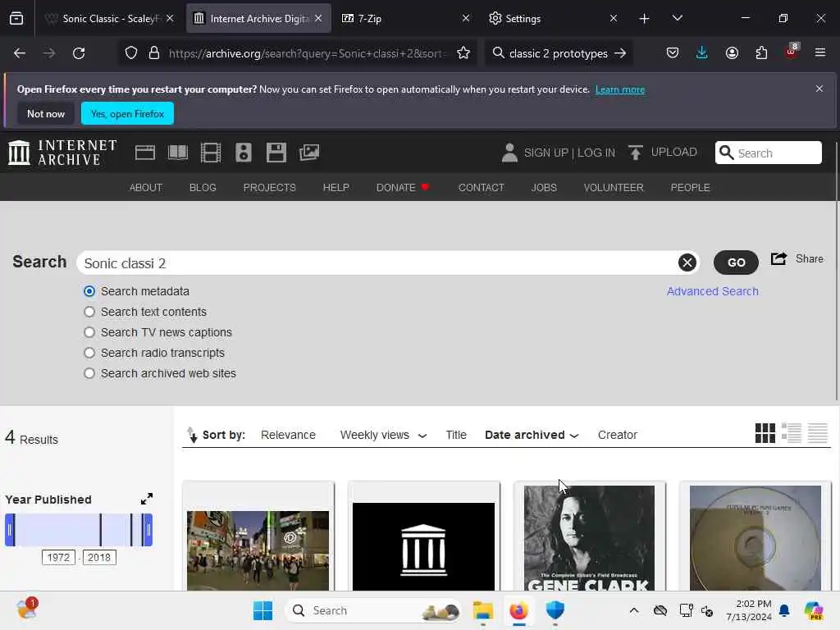This screenshot has width=840, height=630.
Task: Open Windows Start menu
Action: click(262, 610)
